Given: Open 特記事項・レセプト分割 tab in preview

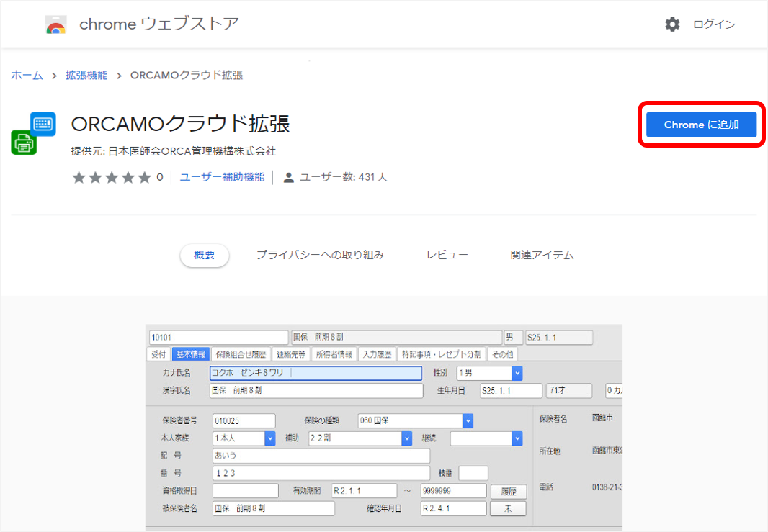Looking at the screenshot, I should [442, 354].
